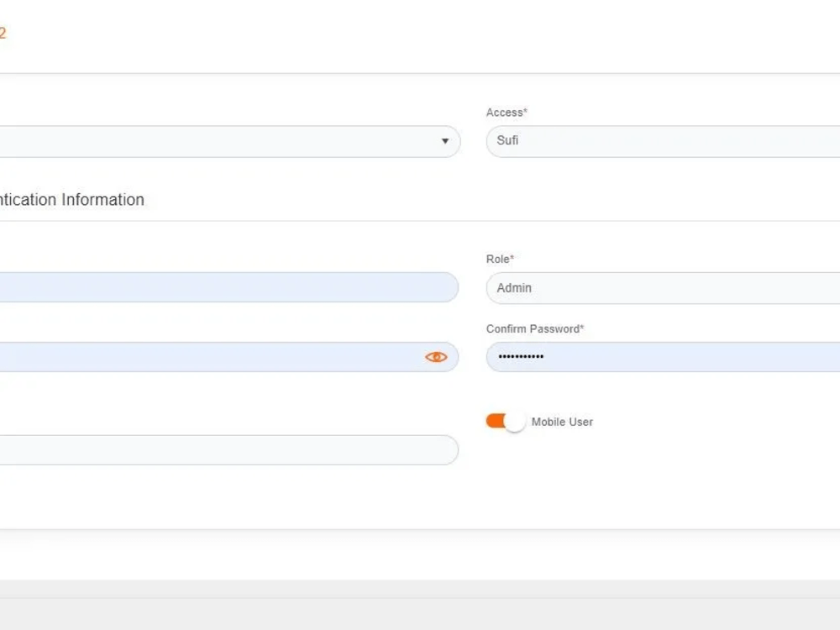Click the blue field left of Role
840x630 pixels.
228,287
